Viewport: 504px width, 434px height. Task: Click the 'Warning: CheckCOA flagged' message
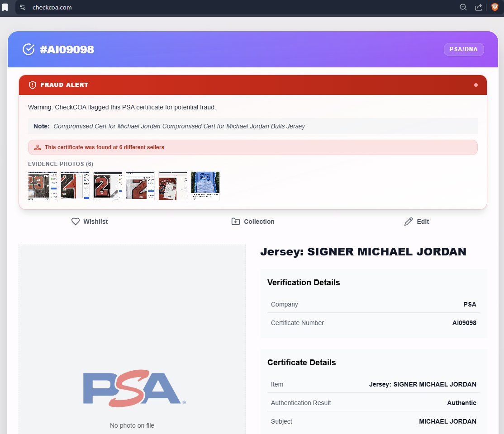pyautogui.click(x=122, y=107)
